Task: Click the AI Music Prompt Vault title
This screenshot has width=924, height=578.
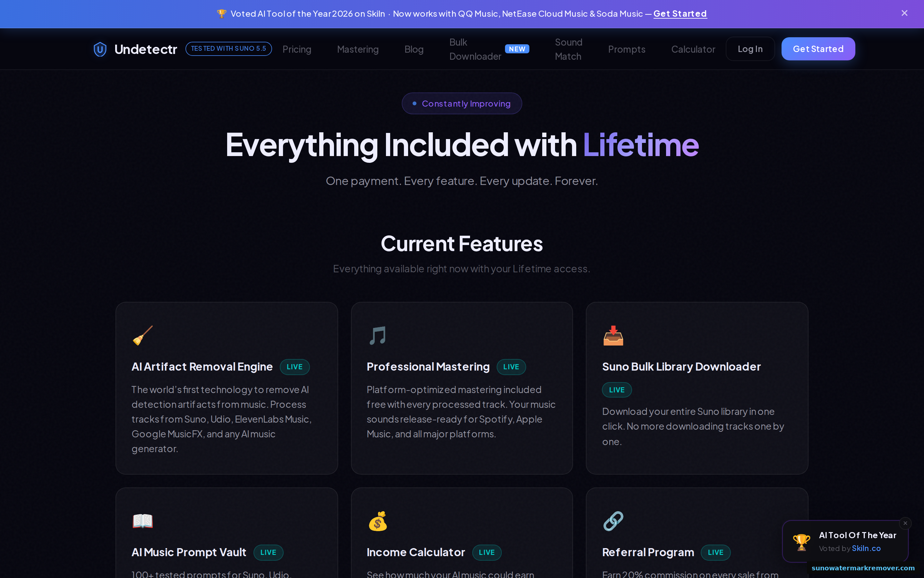Action: 189,552
